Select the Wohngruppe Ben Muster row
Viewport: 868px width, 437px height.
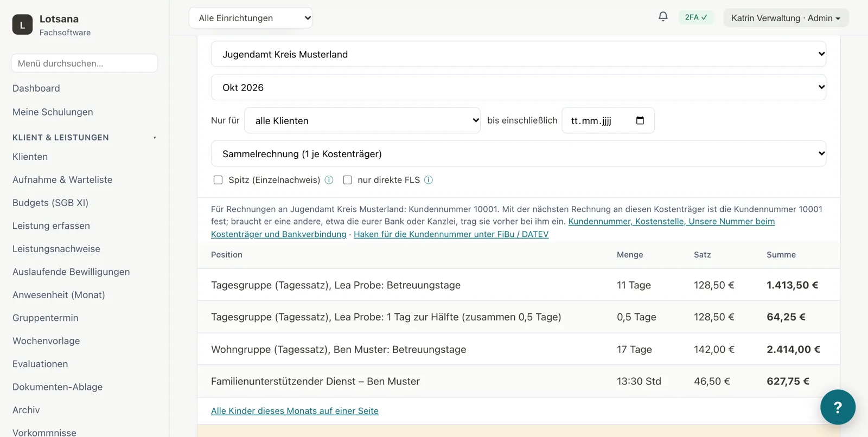click(x=519, y=350)
